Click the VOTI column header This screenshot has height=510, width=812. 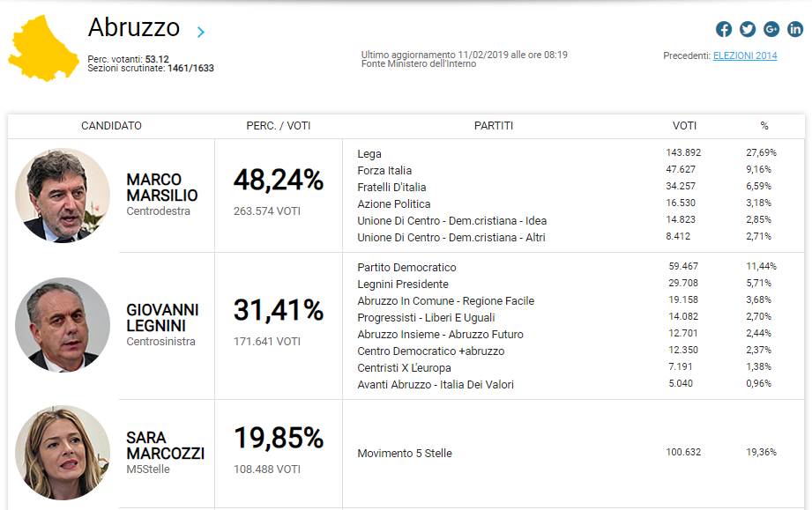(x=684, y=126)
